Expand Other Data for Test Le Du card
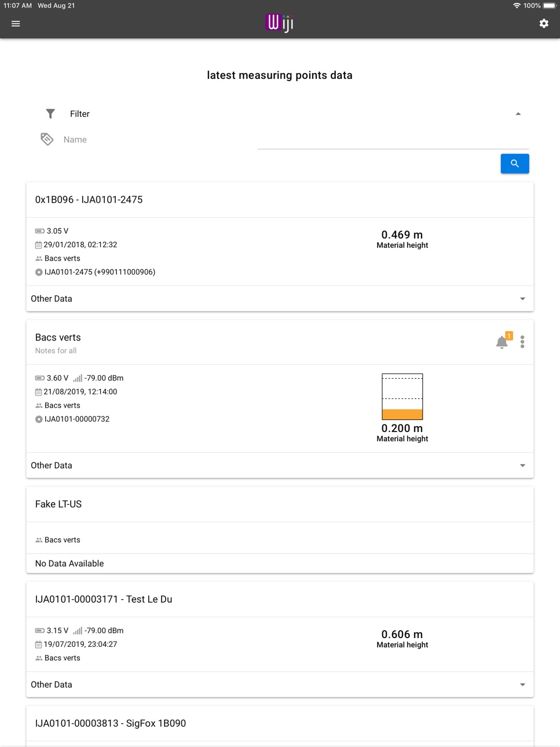This screenshot has height=747, width=560. tap(280, 684)
